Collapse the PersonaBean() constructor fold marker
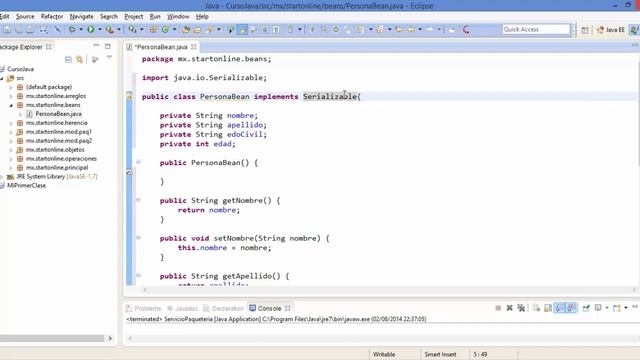The width and height of the screenshot is (640, 360). (x=138, y=162)
